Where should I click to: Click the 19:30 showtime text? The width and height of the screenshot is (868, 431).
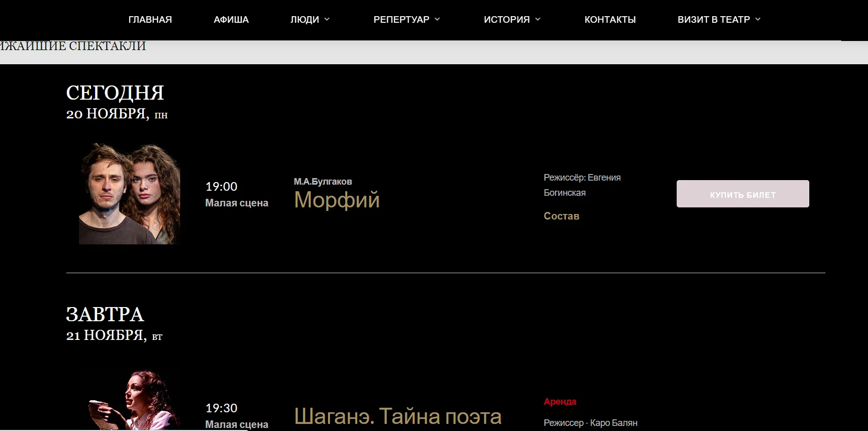[221, 408]
